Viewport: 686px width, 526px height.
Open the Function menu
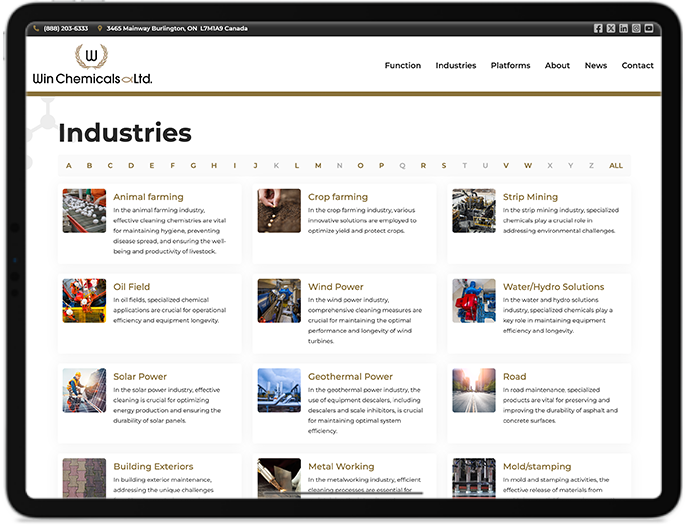pyautogui.click(x=404, y=66)
